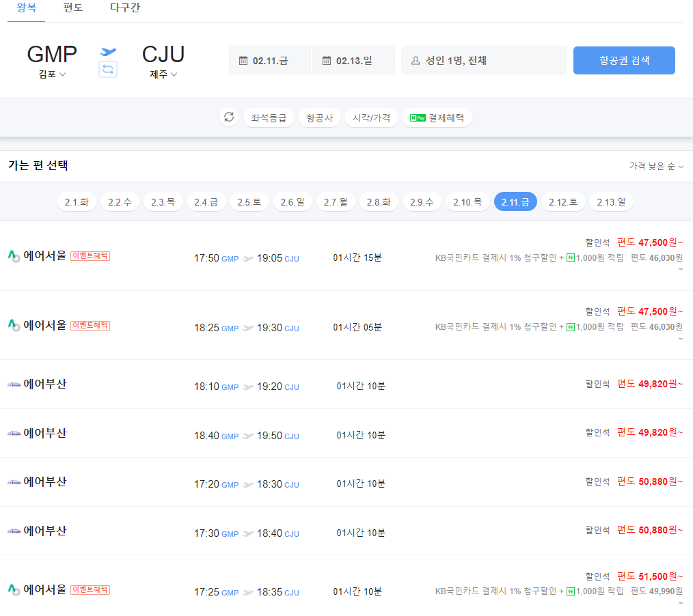The height and width of the screenshot is (616, 693).
Task: Click blue airplane icon between GMP and CJU
Action: (x=108, y=52)
